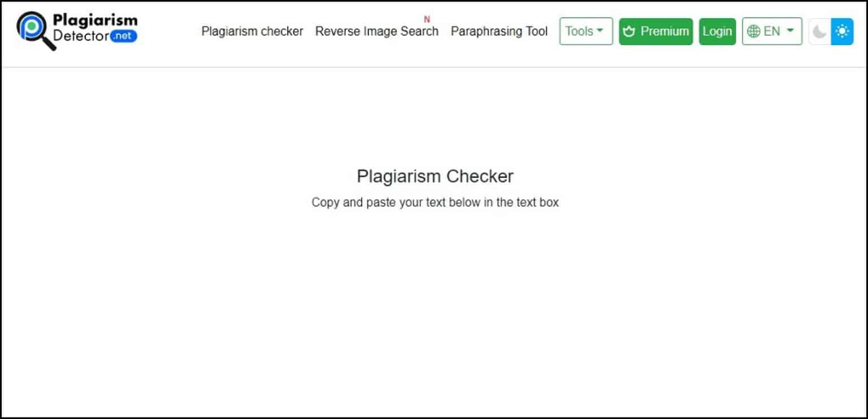Click the sun icon for light mode
This screenshot has width=868, height=419.
842,32
